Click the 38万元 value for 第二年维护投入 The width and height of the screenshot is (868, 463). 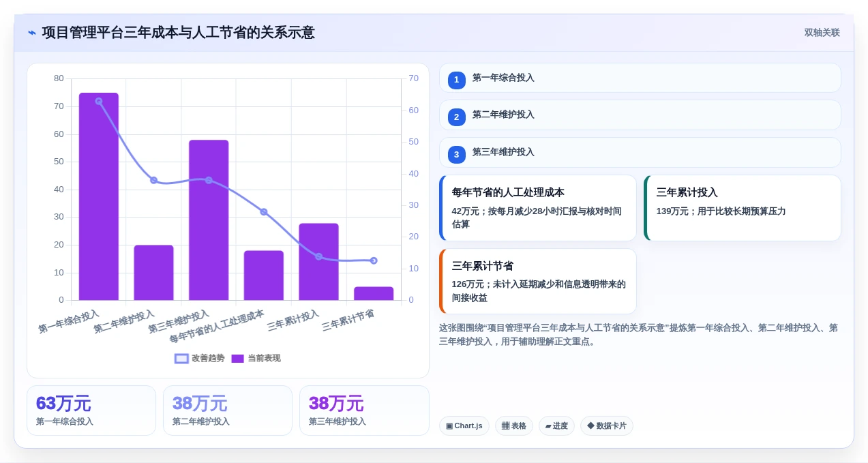coord(200,404)
